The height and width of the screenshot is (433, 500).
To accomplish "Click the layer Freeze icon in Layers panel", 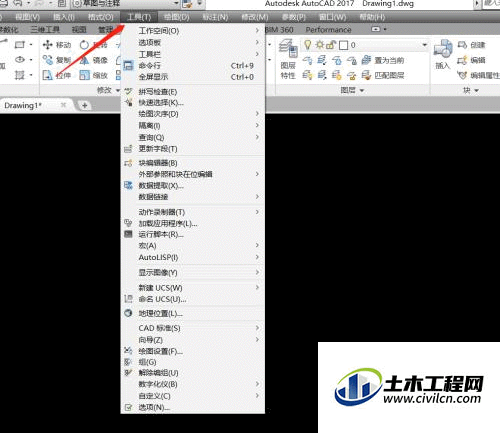I will (x=337, y=60).
